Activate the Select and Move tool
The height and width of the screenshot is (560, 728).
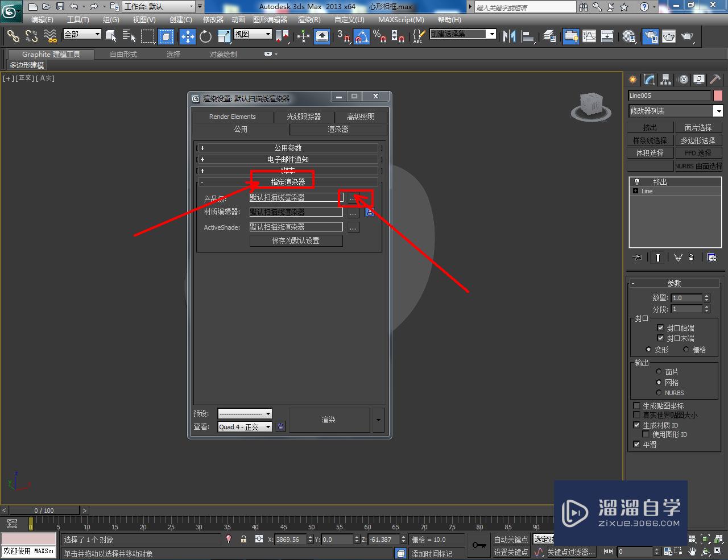tap(187, 36)
